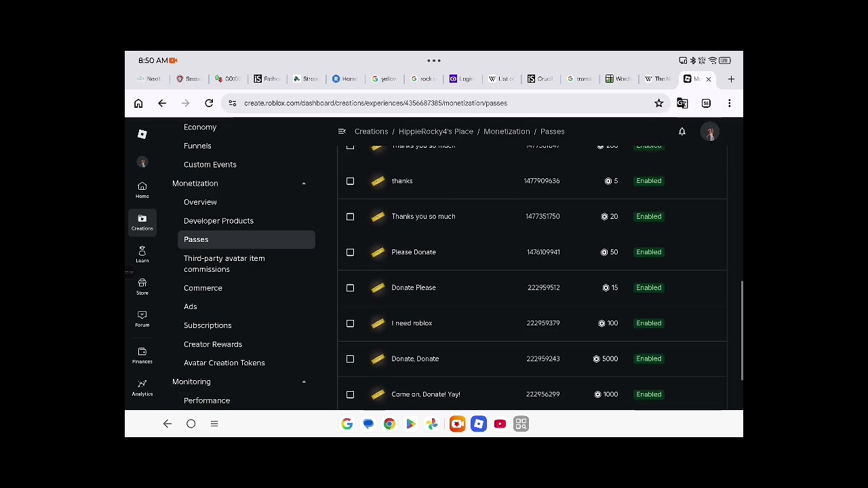Open the Google Translate icon in toolbar
The image size is (868, 488).
coord(682,103)
